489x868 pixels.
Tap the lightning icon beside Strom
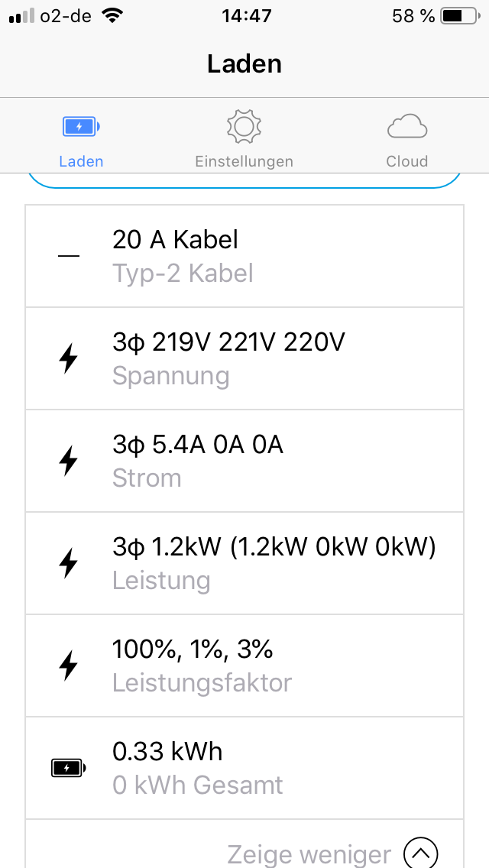click(69, 461)
